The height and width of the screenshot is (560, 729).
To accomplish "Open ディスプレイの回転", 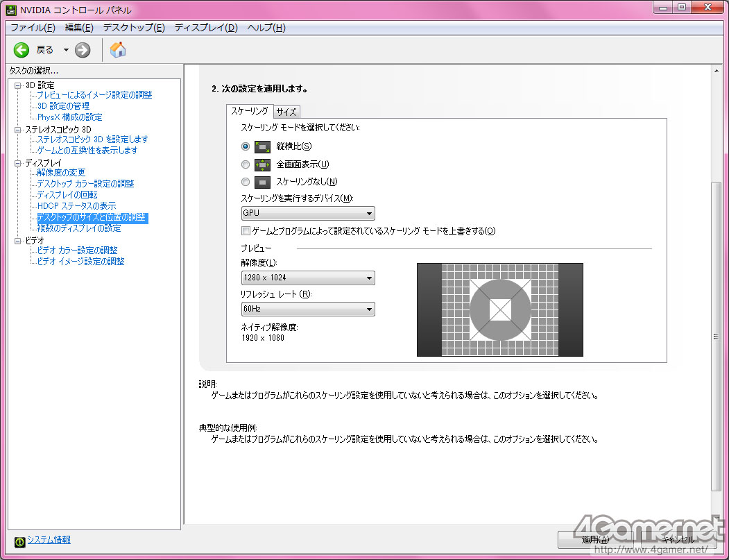I will (x=67, y=195).
